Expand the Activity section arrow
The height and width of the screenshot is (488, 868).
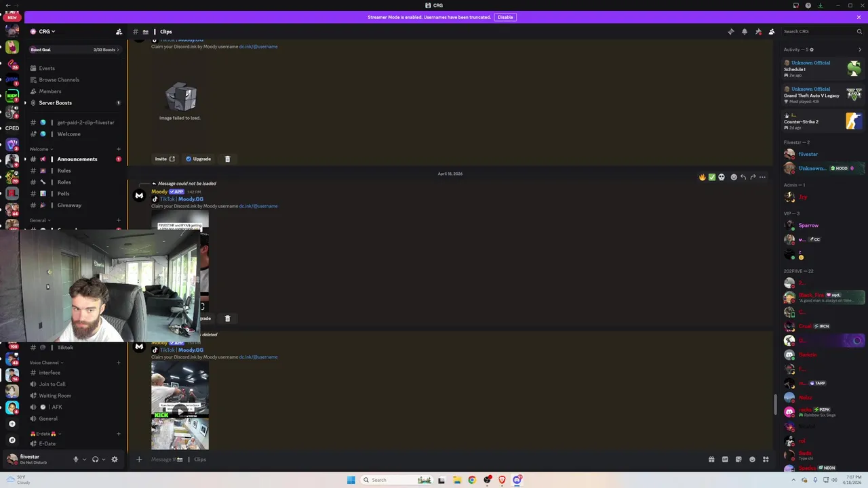(860, 49)
